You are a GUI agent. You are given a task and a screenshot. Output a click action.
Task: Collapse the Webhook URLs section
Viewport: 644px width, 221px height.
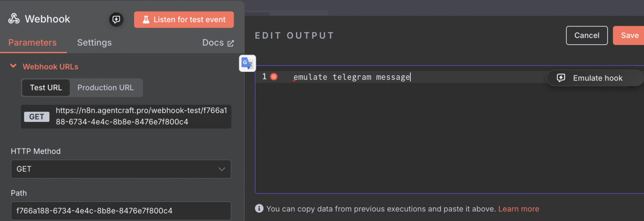tap(13, 67)
